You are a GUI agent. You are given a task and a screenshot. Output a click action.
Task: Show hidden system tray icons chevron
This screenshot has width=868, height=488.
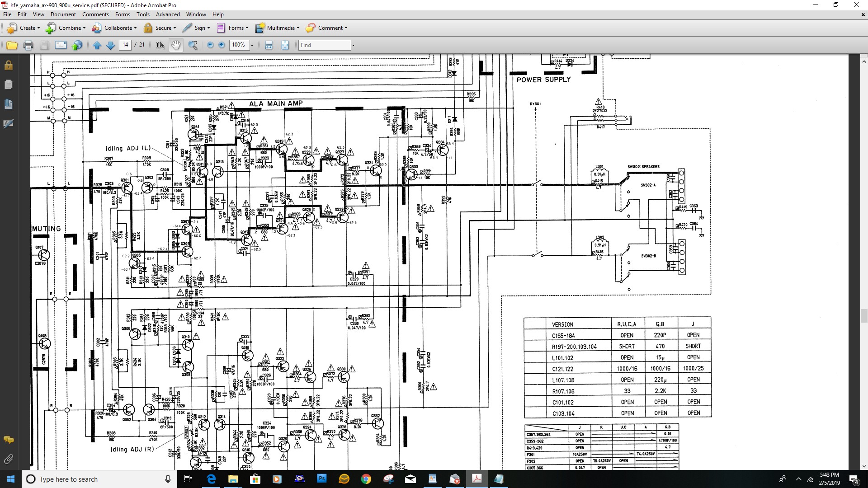pos(798,479)
